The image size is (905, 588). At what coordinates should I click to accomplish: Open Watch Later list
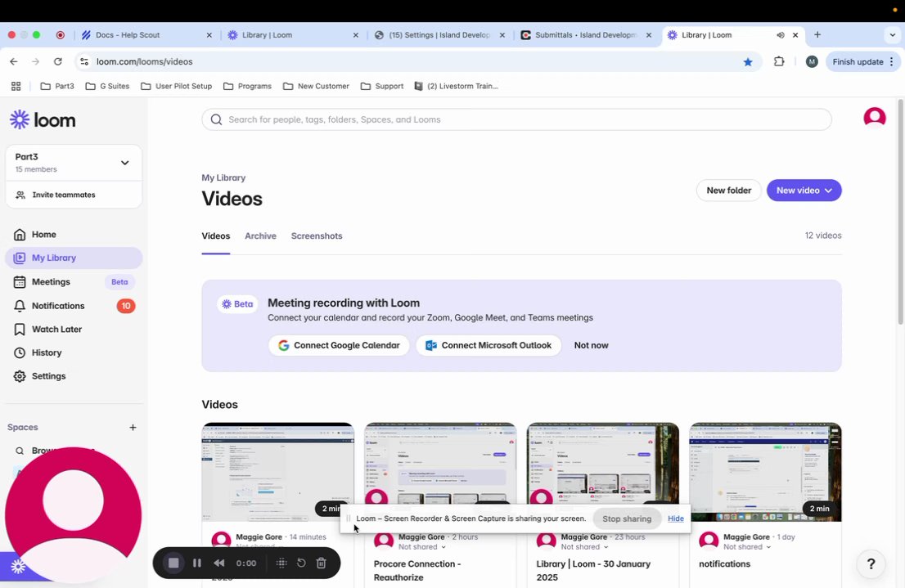[56, 329]
